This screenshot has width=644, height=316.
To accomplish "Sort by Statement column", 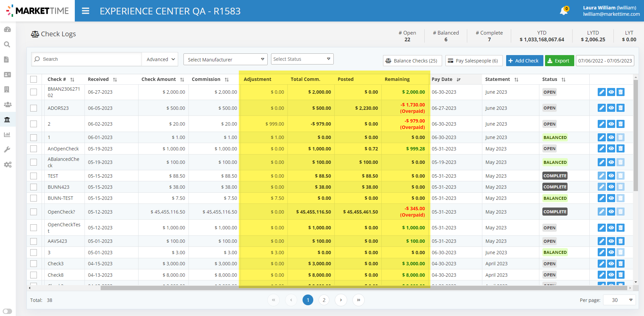I will click(516, 80).
